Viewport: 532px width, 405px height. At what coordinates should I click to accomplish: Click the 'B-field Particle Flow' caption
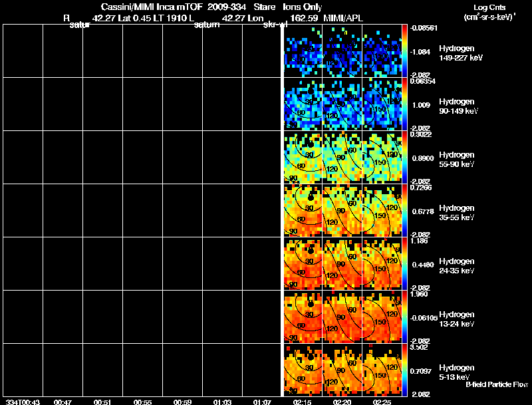point(497,384)
